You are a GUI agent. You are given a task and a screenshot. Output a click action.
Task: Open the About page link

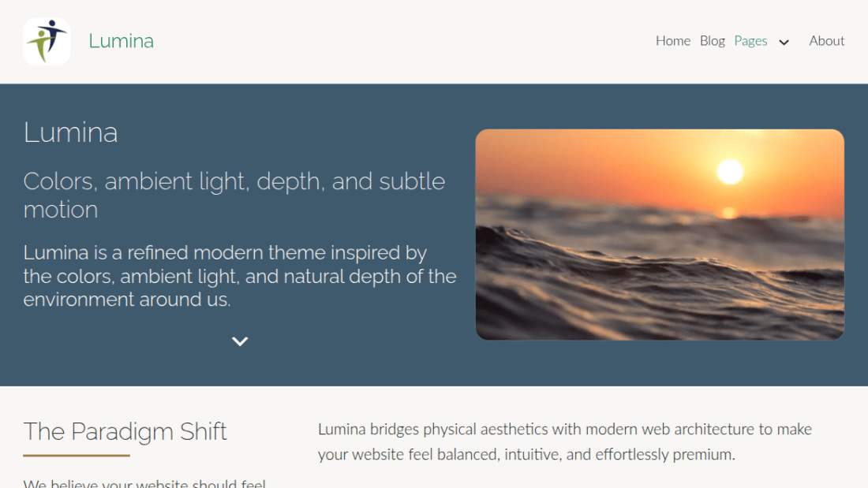tap(826, 41)
